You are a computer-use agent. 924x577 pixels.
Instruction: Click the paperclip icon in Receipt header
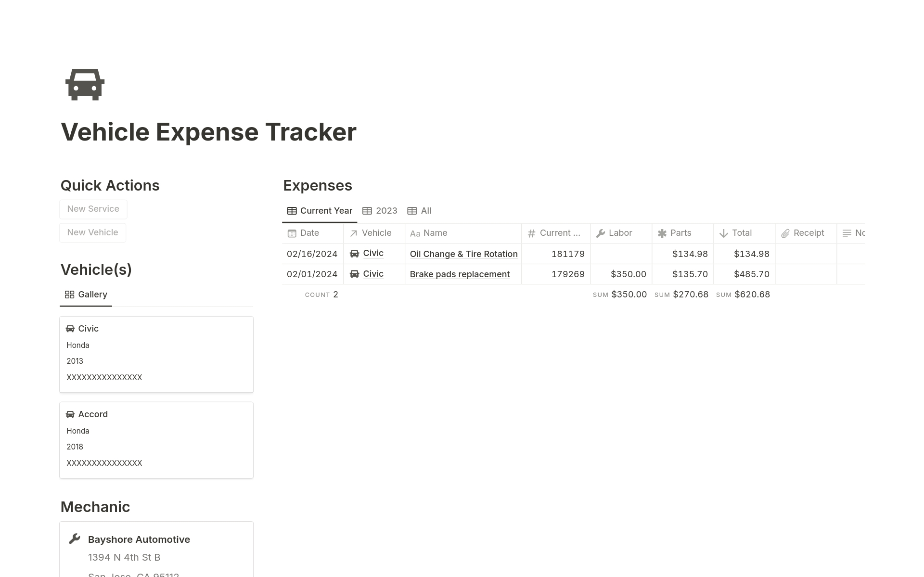click(785, 233)
